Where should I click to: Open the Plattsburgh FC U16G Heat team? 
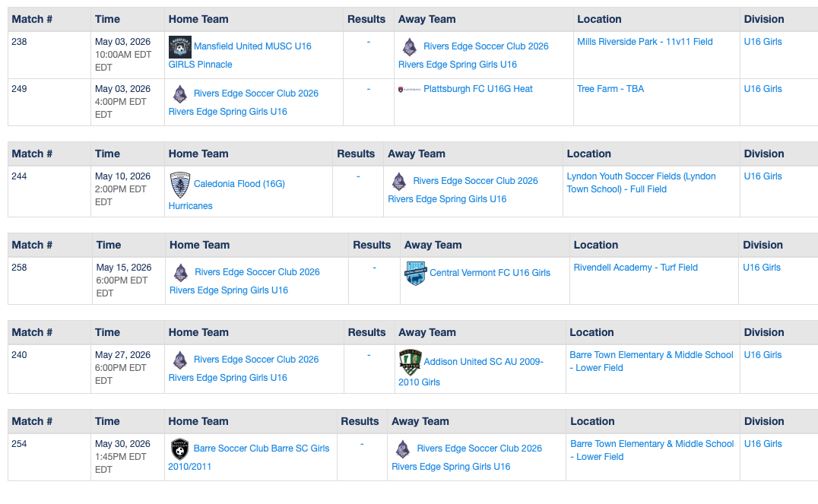[477, 89]
